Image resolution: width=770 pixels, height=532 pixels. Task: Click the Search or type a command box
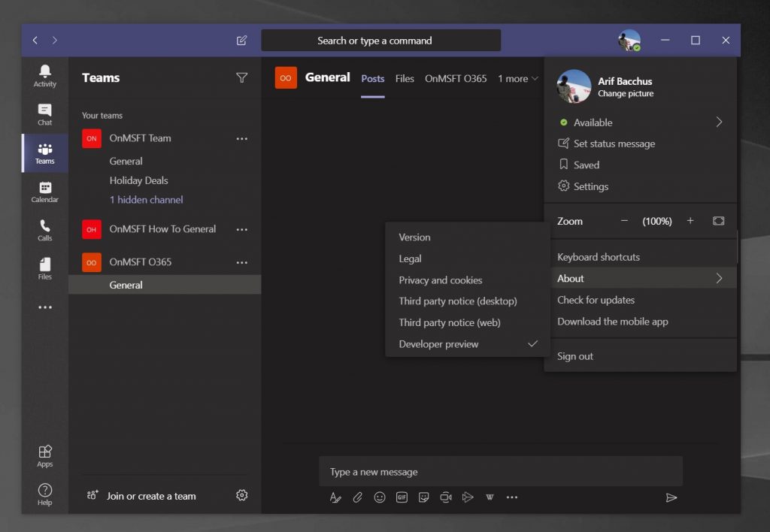click(x=381, y=41)
